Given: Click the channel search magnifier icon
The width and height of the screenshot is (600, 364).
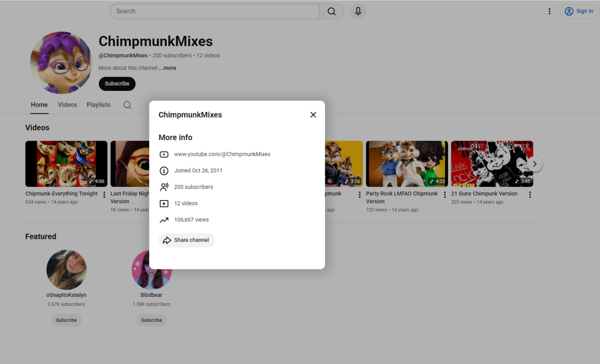Looking at the screenshot, I should pos(127,105).
